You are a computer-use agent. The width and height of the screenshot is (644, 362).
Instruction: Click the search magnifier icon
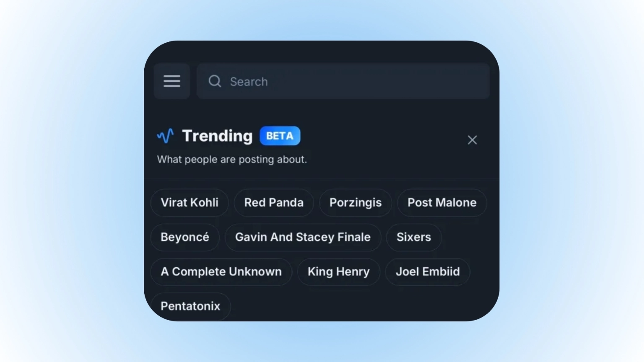coord(215,81)
